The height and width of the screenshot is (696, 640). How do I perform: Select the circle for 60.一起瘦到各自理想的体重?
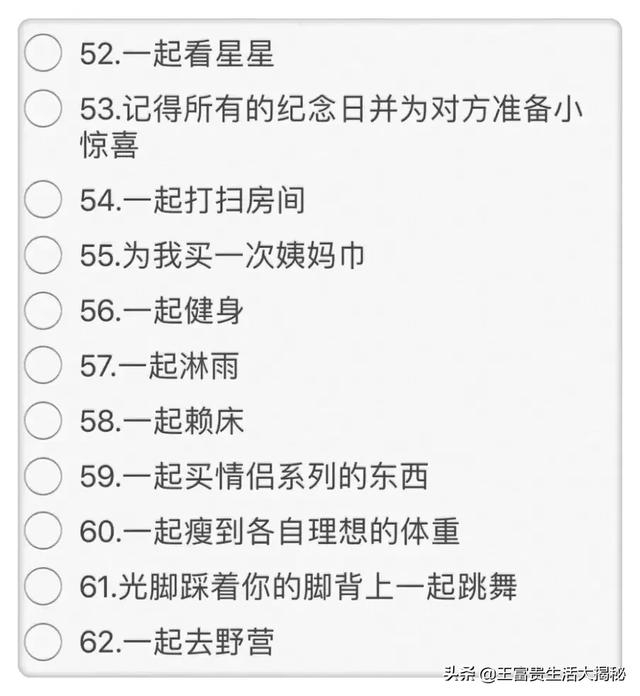point(43,531)
